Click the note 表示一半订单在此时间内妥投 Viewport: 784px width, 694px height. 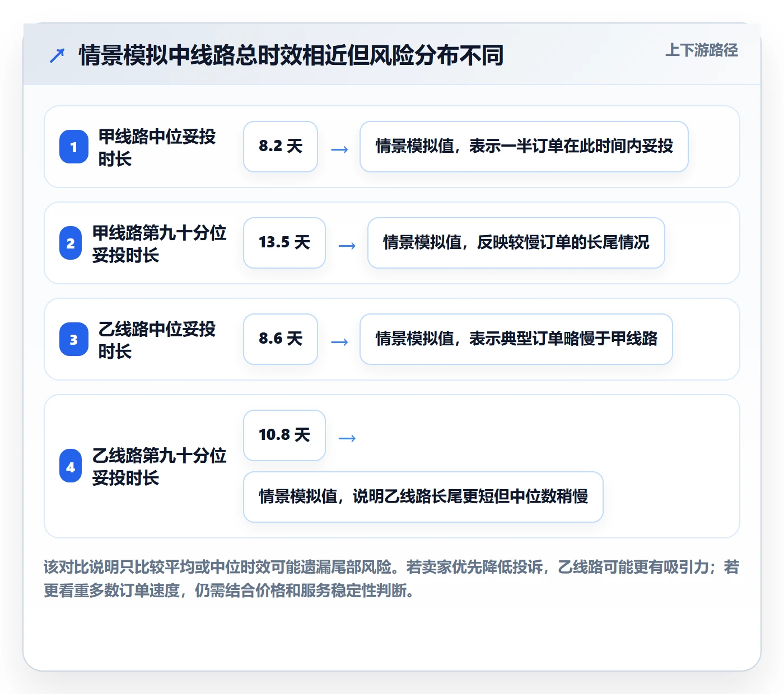click(524, 147)
